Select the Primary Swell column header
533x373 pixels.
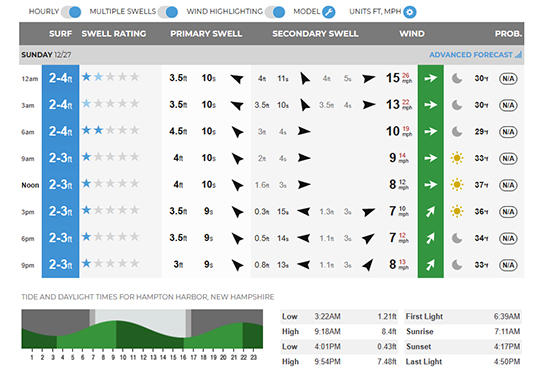click(206, 34)
